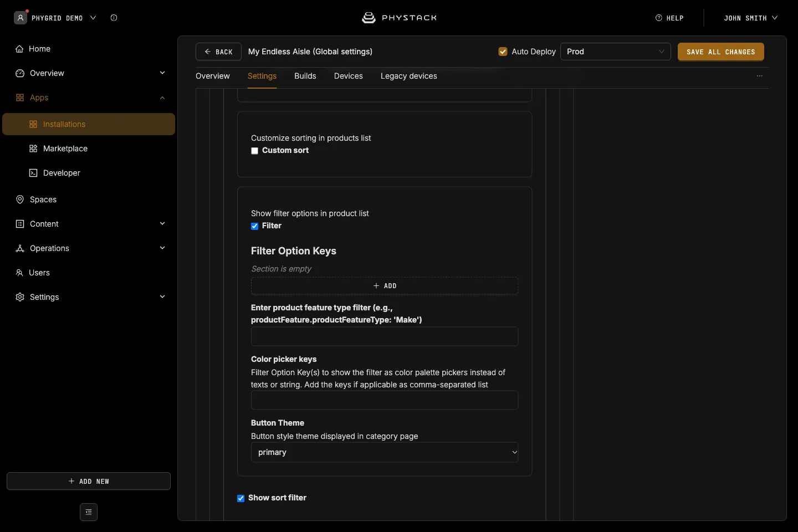Viewport: 798px width, 532px height.
Task: Click the Add New button in sidebar
Action: (x=89, y=481)
